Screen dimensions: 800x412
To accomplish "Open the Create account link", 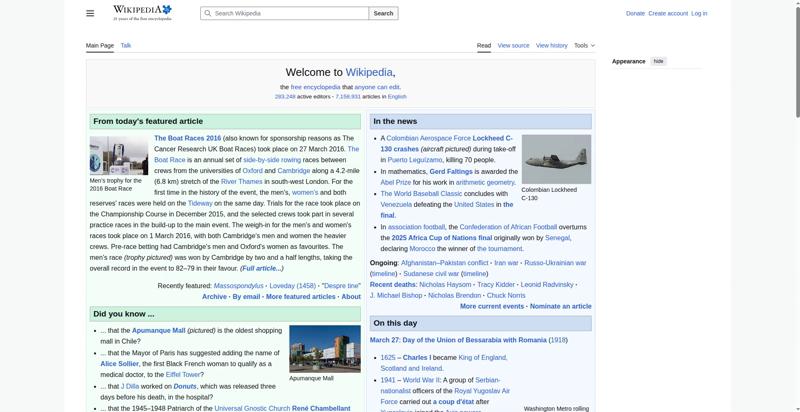I will [x=668, y=13].
